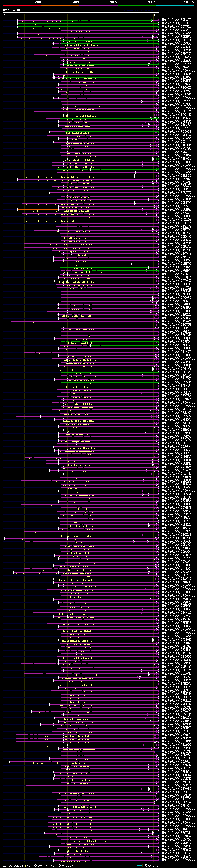Open hit UniRef100_P21997

[x=177, y=745]
